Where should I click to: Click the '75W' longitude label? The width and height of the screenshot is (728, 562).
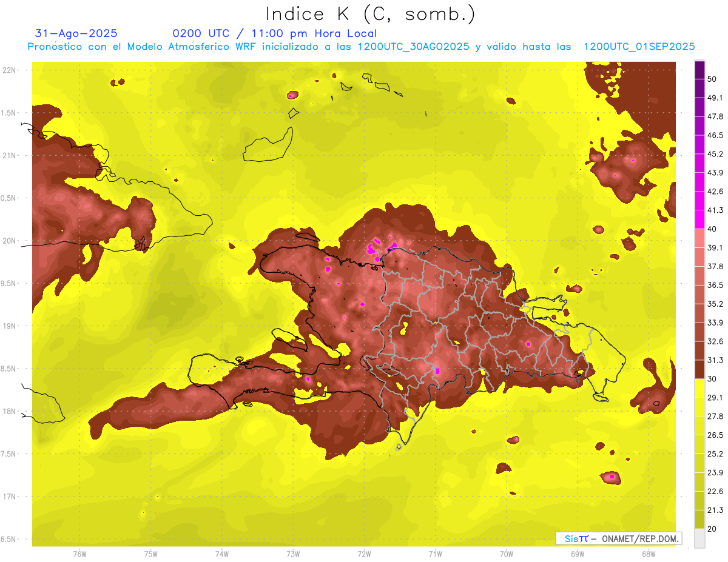151,554
